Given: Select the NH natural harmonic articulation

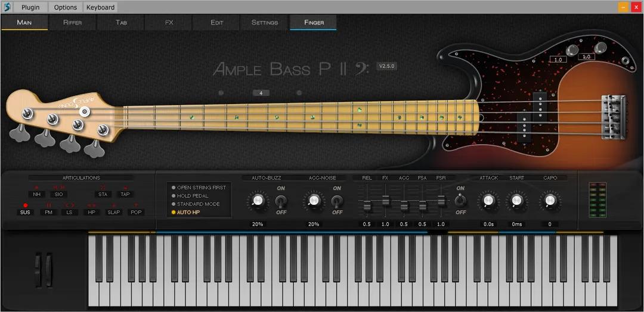Looking at the screenshot, I should tap(36, 194).
